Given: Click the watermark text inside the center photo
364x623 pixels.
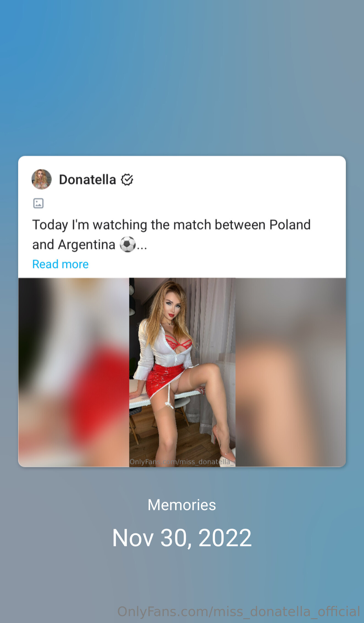Looking at the screenshot, I should click(181, 462).
